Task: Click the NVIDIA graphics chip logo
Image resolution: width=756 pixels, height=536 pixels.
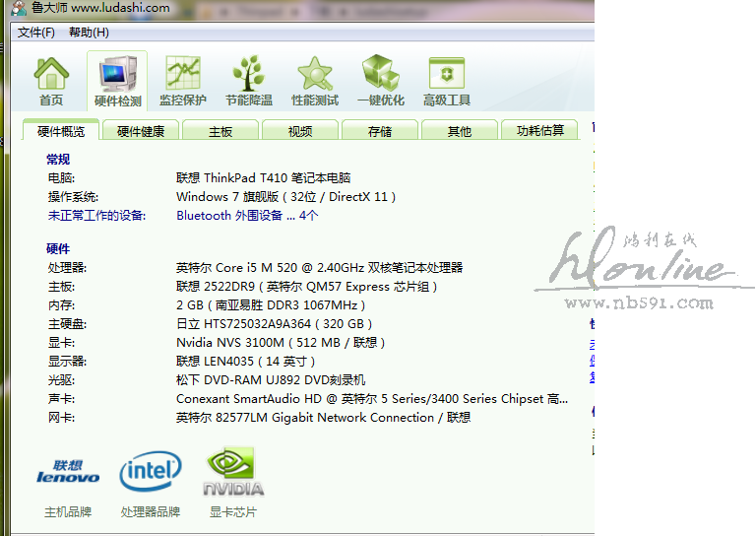Action: click(233, 472)
